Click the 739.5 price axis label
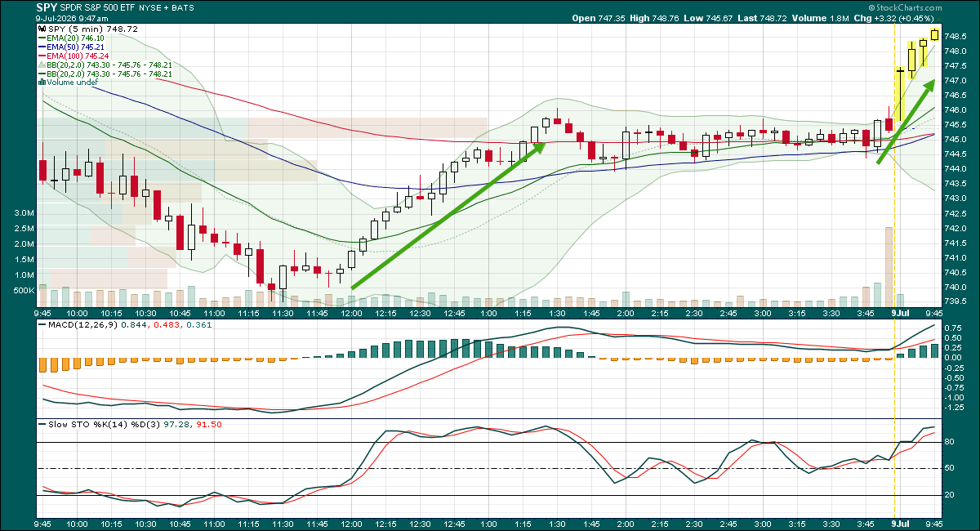Viewport: 980px width, 531px height. click(956, 301)
